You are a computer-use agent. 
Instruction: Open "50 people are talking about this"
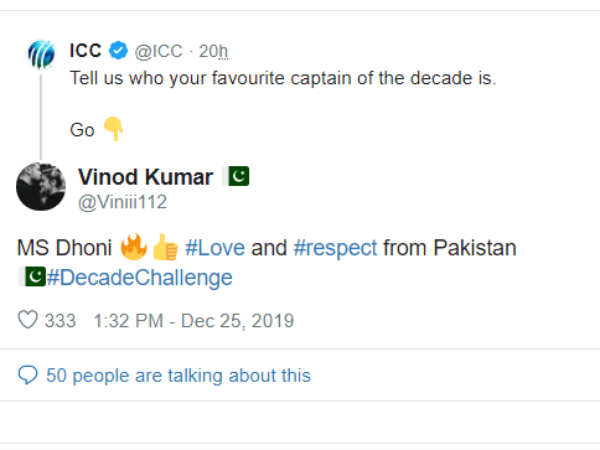coord(178,376)
